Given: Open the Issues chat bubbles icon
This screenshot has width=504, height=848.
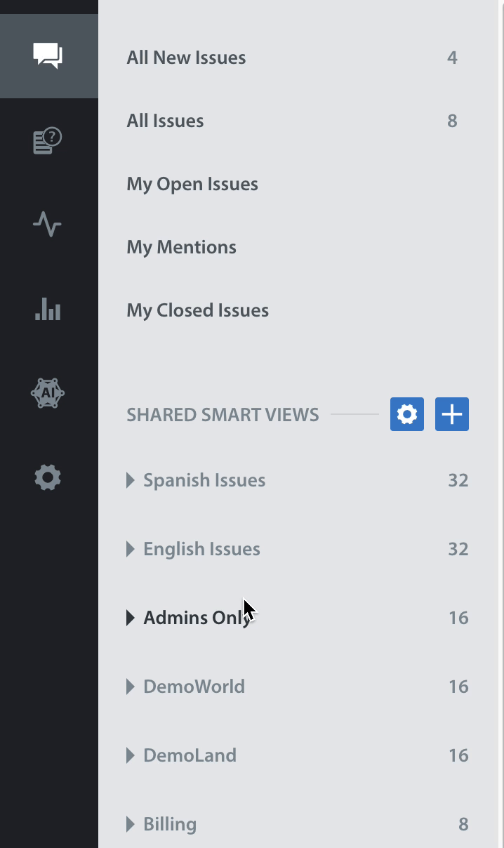Looking at the screenshot, I should pos(48,55).
